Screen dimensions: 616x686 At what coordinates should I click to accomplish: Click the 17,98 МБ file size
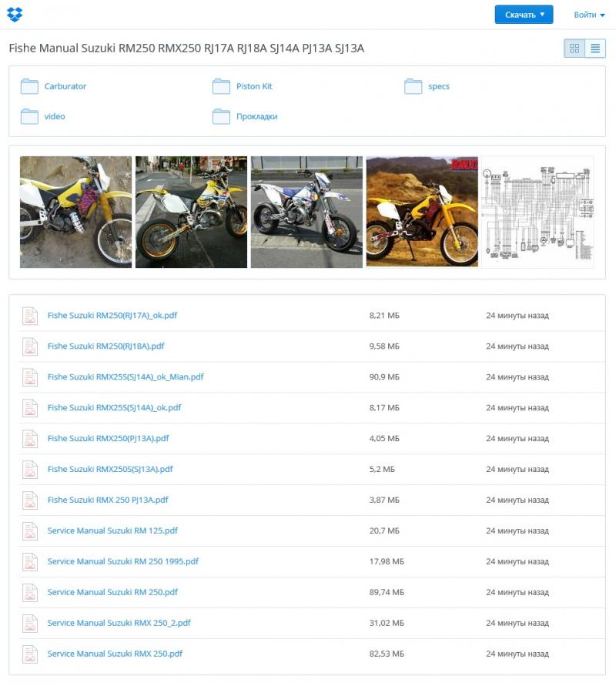[387, 562]
